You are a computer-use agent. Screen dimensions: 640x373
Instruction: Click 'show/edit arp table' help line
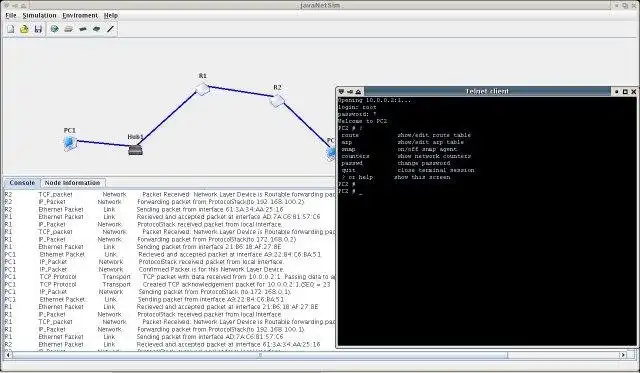[430, 142]
